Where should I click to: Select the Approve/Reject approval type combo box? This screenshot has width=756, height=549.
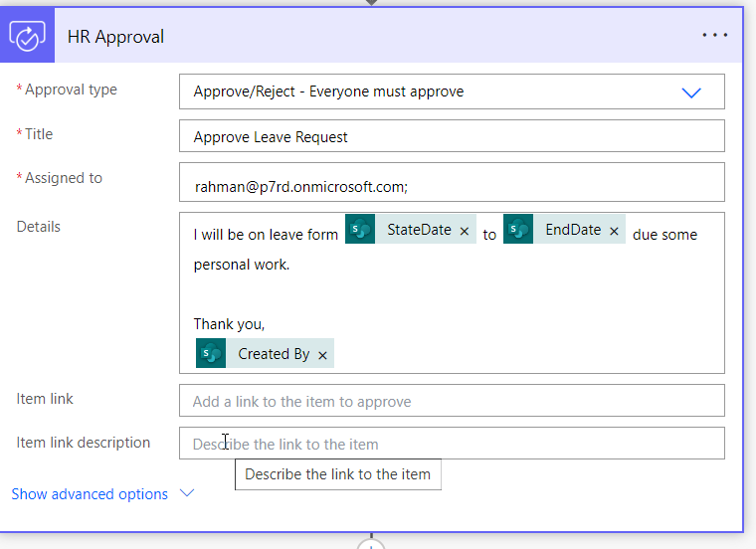click(x=452, y=91)
